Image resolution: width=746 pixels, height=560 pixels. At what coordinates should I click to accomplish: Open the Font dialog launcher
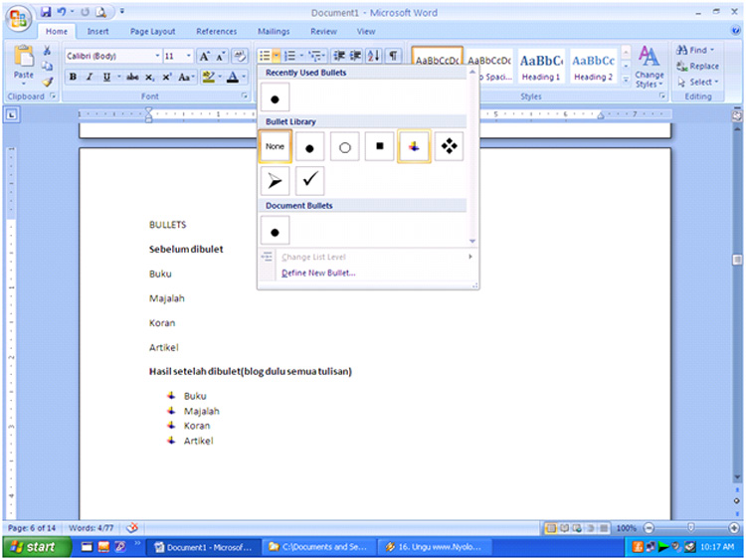point(244,96)
